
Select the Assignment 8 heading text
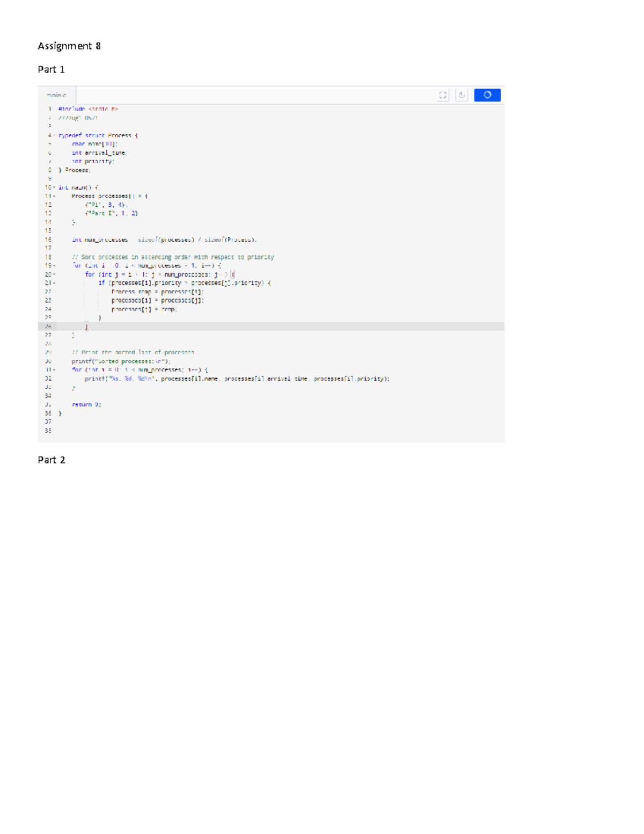pos(69,46)
